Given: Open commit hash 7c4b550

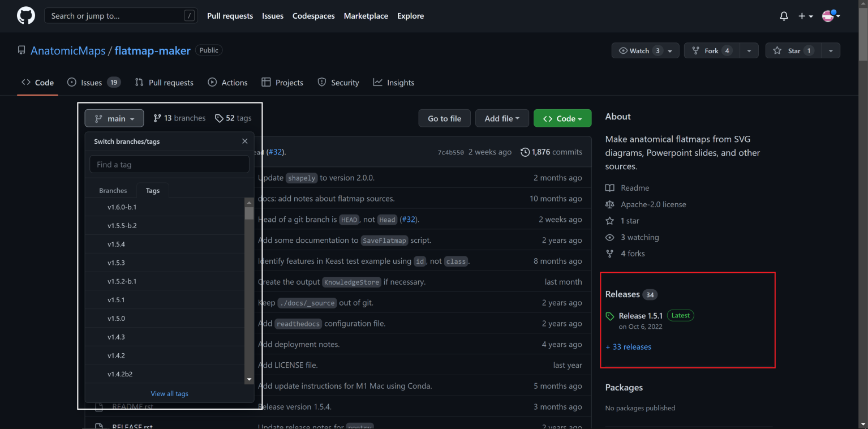Looking at the screenshot, I should [x=450, y=152].
